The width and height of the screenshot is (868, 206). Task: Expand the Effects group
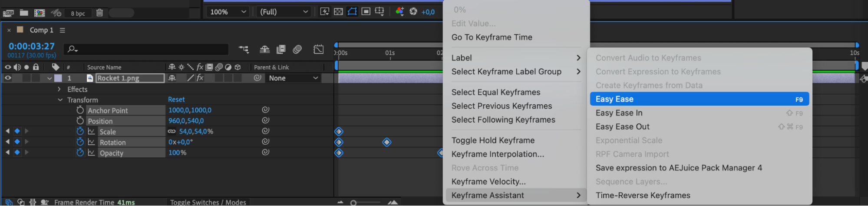[x=59, y=89]
